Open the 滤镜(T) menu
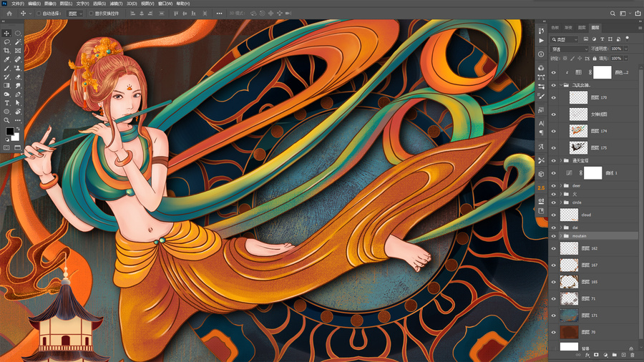This screenshot has width=644, height=362. pyautogui.click(x=116, y=4)
